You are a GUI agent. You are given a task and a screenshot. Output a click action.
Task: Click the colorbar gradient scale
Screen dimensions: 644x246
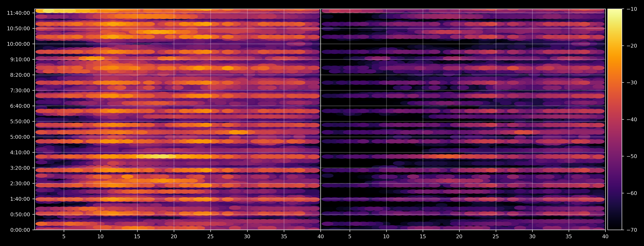(615, 119)
